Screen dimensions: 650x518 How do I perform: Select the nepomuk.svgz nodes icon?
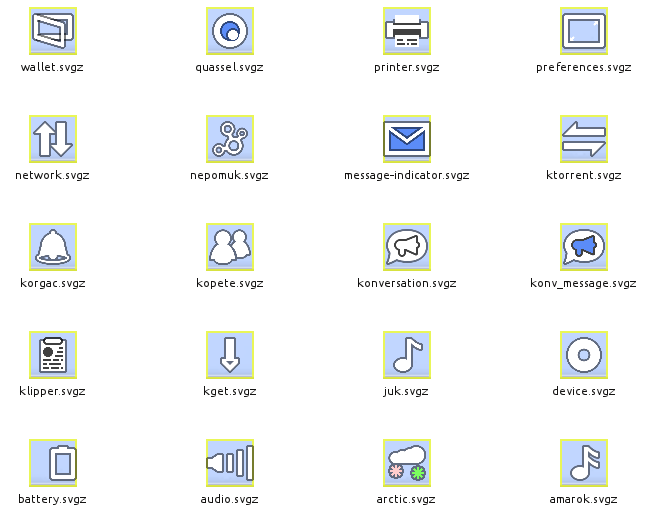230,139
